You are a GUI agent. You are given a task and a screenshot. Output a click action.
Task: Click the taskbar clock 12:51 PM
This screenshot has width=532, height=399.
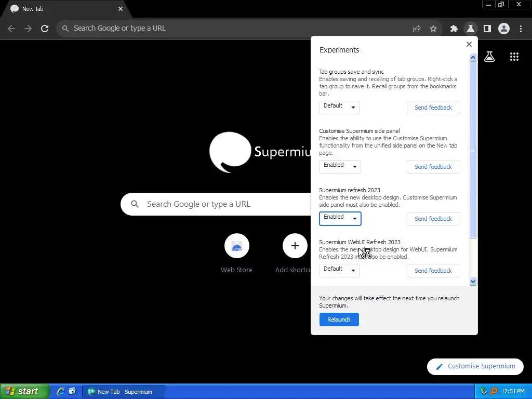coord(513,392)
